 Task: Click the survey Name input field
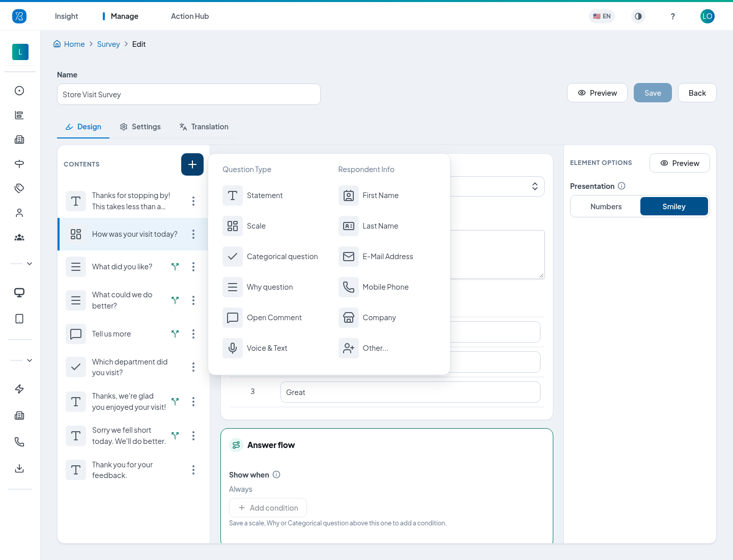coord(189,94)
